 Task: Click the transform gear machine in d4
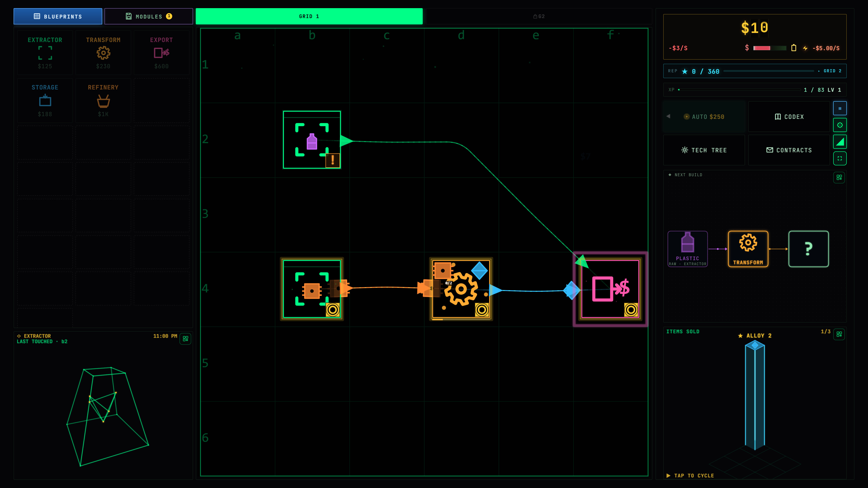coord(461,289)
